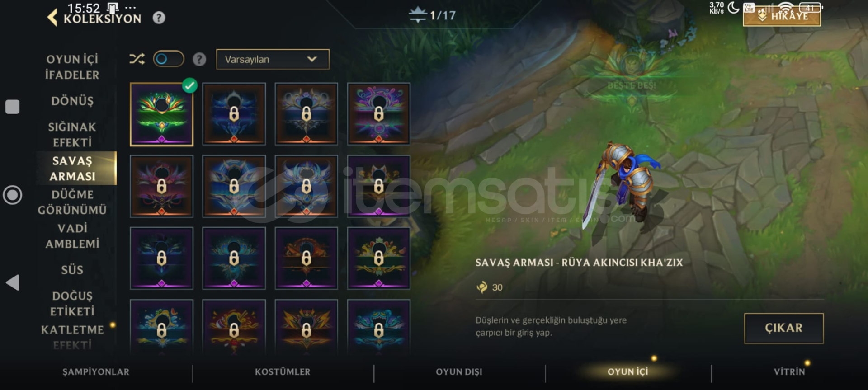868x390 pixels.
Task: Open the Savaş Arması category
Action: (72, 169)
